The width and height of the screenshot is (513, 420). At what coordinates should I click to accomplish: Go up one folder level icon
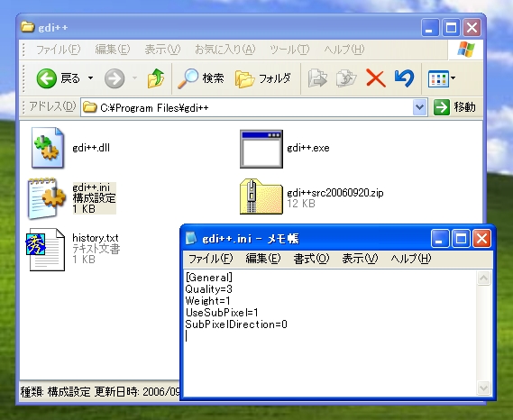(156, 78)
